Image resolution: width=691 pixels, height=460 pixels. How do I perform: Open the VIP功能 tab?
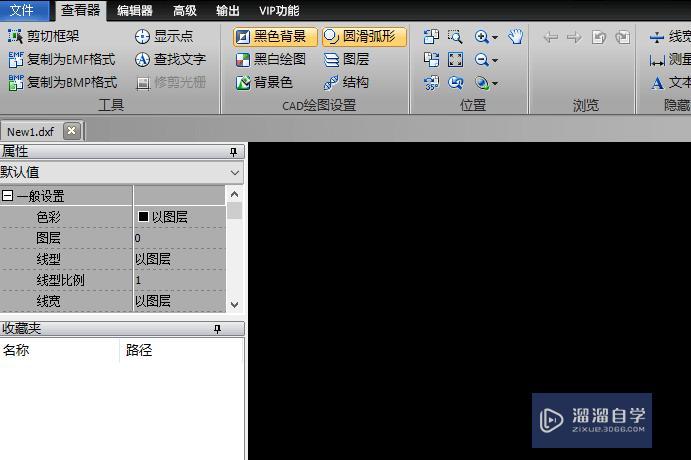(279, 10)
